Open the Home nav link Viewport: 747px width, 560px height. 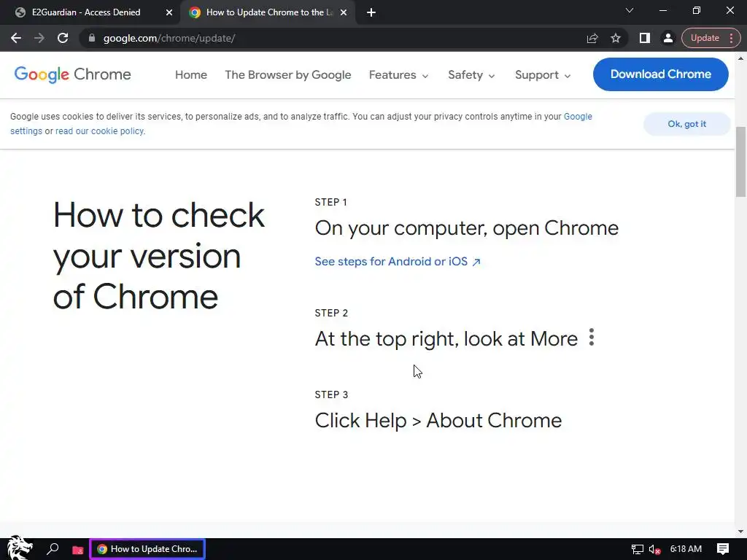pyautogui.click(x=191, y=75)
